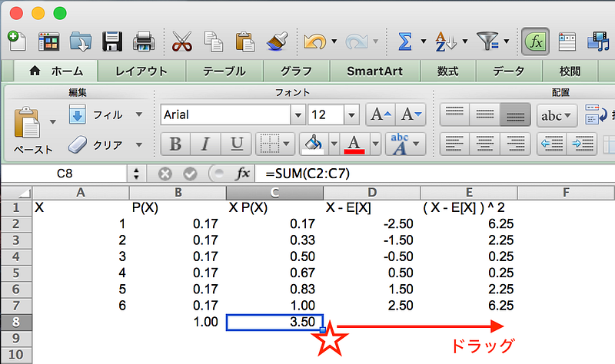Screen dimensions: 615x364
Task: Toggle italic formatting
Action: point(205,144)
